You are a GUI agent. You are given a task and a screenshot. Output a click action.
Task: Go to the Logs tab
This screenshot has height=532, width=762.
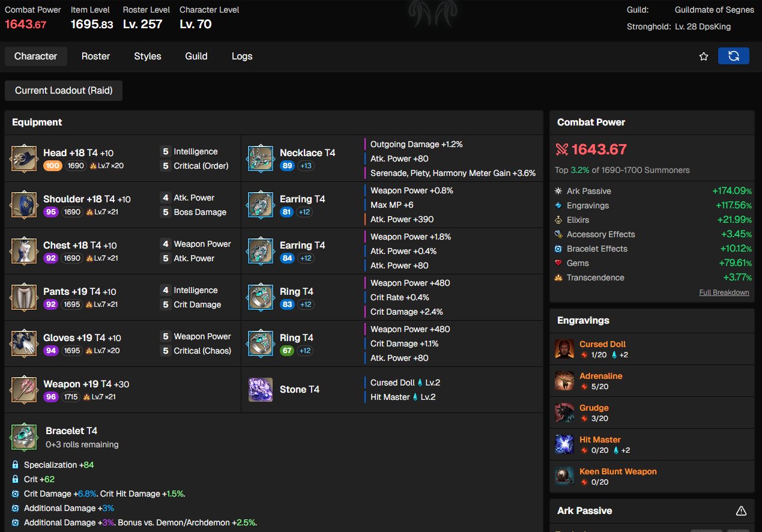242,56
